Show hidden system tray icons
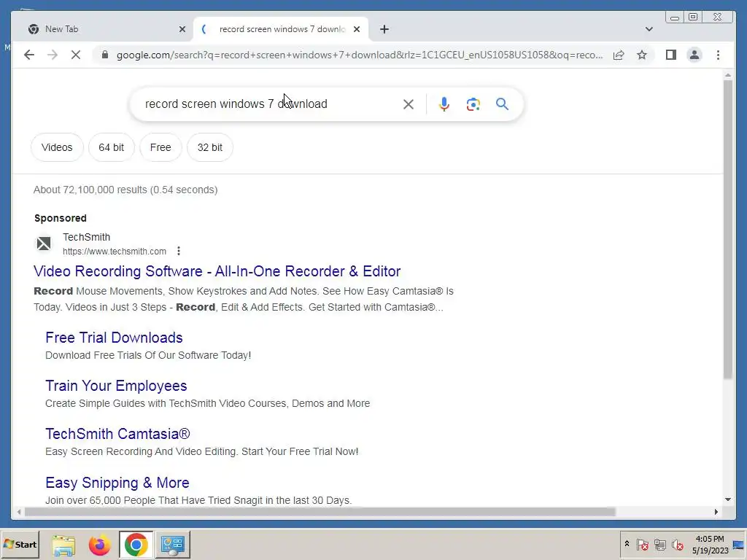 [x=627, y=544]
